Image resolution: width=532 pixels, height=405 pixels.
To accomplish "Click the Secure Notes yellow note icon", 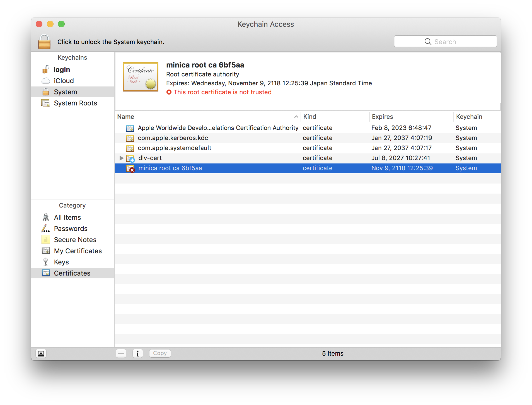I will pos(46,240).
